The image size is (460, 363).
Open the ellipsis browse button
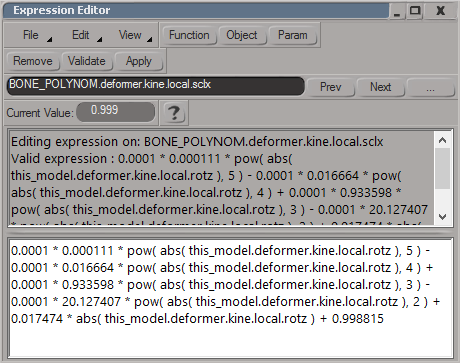pyautogui.click(x=430, y=88)
